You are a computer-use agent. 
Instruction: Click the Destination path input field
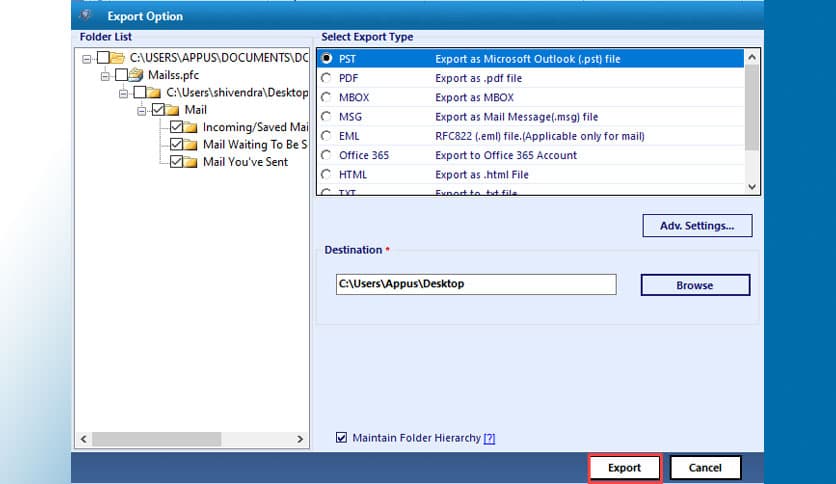476,284
